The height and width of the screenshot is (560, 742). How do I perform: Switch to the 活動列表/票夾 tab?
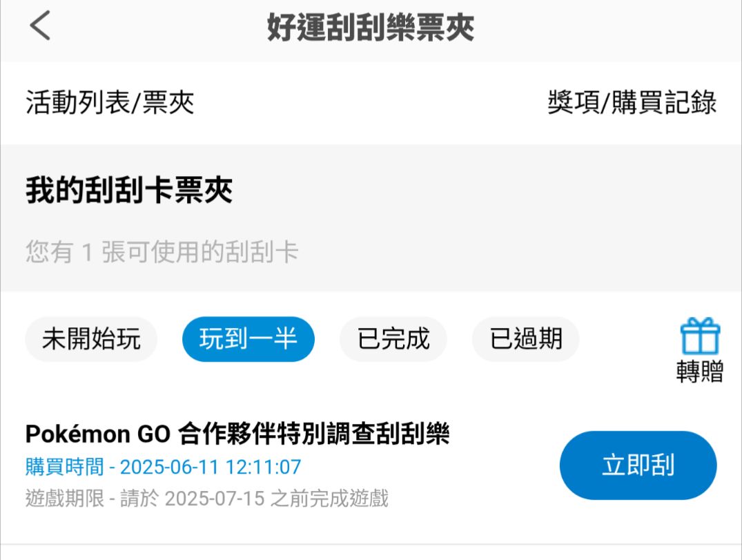(x=110, y=103)
